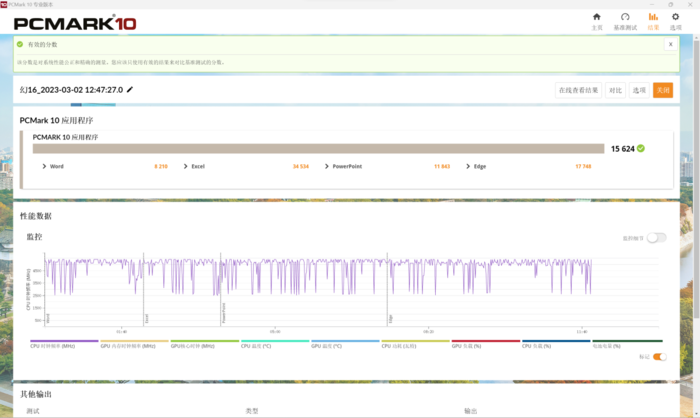Click the 选项 button beside 对比

(639, 90)
